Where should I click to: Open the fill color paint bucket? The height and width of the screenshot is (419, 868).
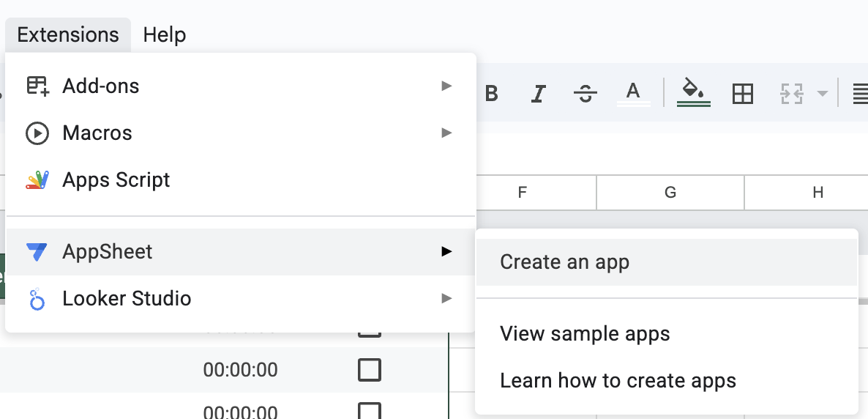tap(693, 92)
